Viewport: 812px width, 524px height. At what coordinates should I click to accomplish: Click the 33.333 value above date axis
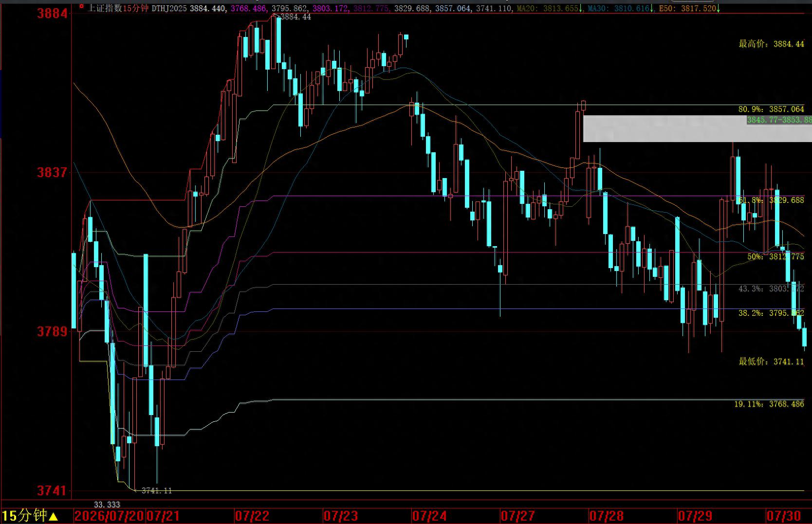click(x=107, y=505)
